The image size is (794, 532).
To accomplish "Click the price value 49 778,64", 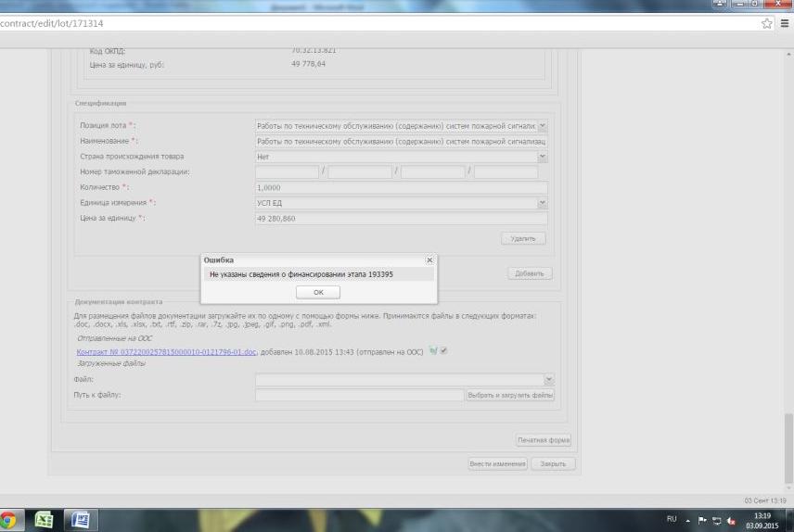I will click(308, 64).
